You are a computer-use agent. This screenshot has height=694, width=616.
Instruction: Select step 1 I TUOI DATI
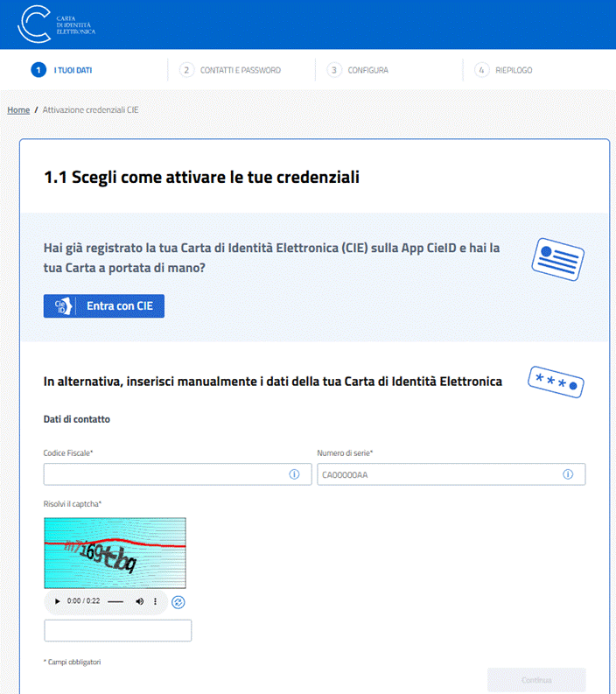tap(61, 70)
